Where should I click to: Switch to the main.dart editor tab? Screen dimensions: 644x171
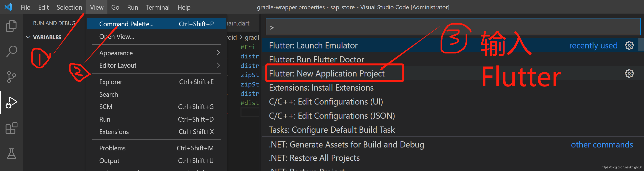coord(238,23)
